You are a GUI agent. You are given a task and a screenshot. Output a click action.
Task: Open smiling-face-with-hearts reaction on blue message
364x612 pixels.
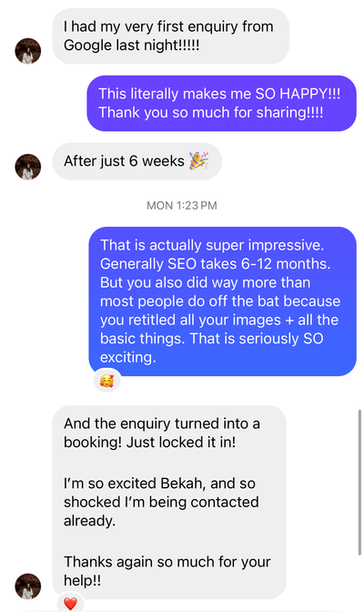(x=106, y=381)
